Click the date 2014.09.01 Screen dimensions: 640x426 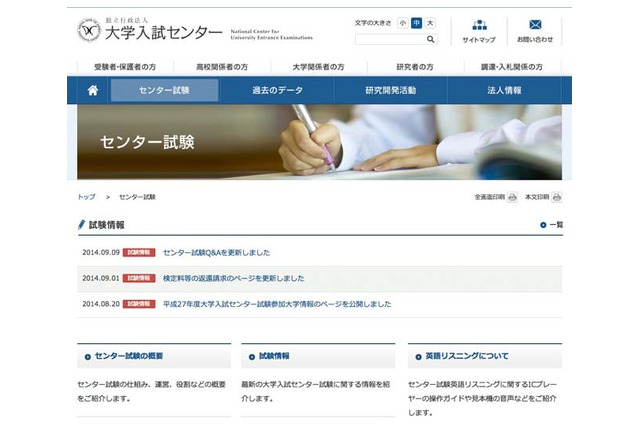click(101, 278)
